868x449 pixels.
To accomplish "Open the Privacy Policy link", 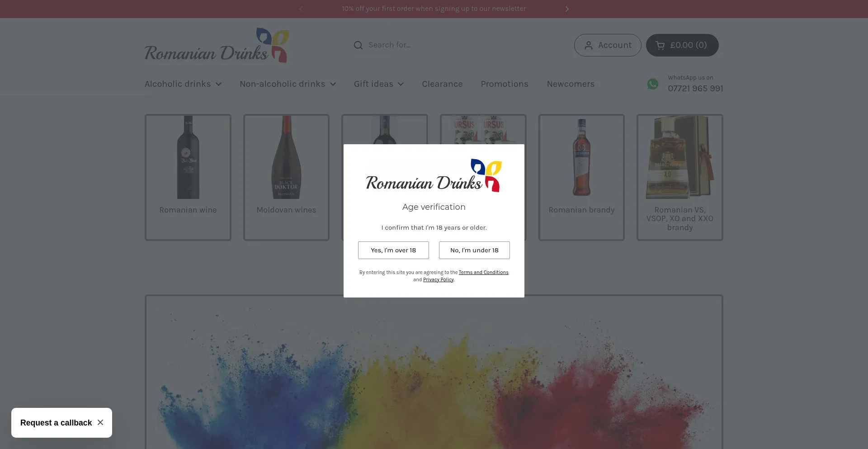I will tap(438, 279).
